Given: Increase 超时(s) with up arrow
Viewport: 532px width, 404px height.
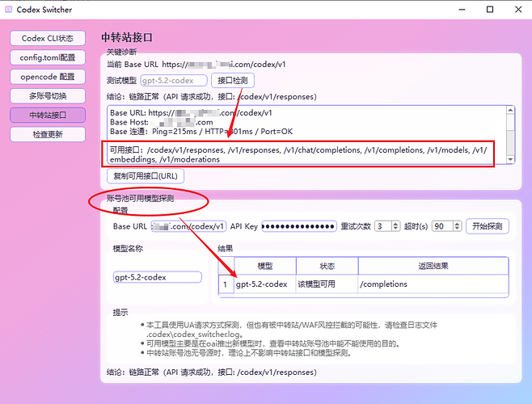Looking at the screenshot, I should tap(457, 224).
